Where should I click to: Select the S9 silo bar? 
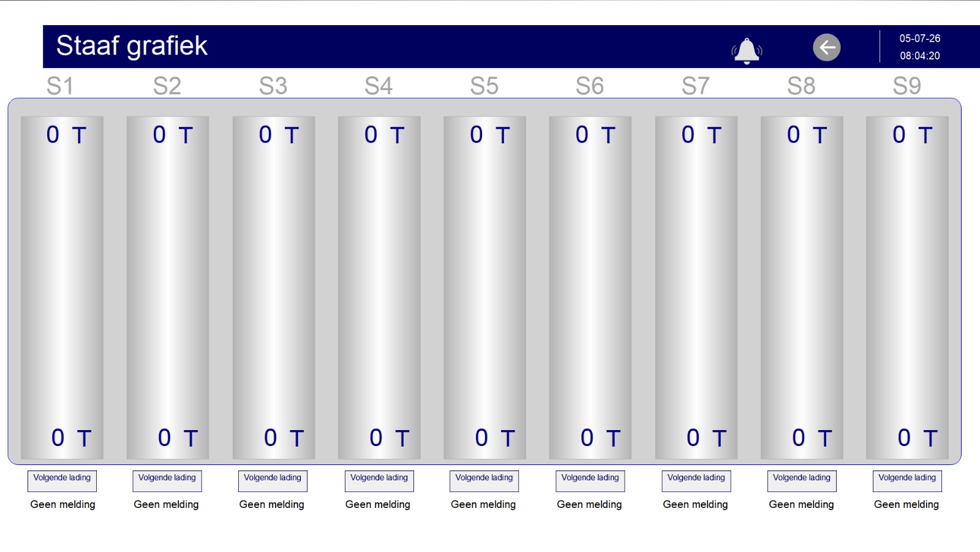(907, 288)
